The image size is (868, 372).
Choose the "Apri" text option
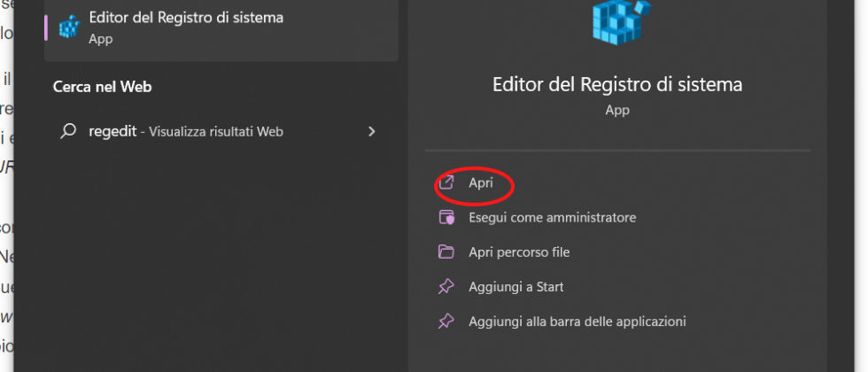(x=481, y=182)
